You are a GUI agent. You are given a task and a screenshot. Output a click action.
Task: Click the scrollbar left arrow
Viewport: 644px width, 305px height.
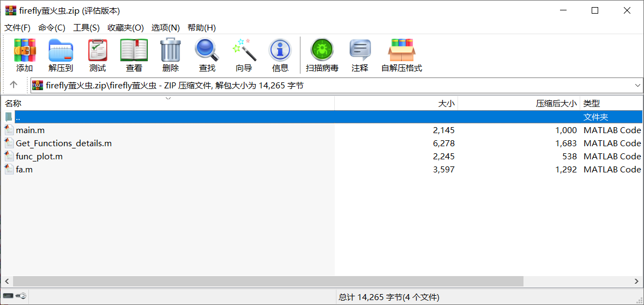tap(7, 281)
